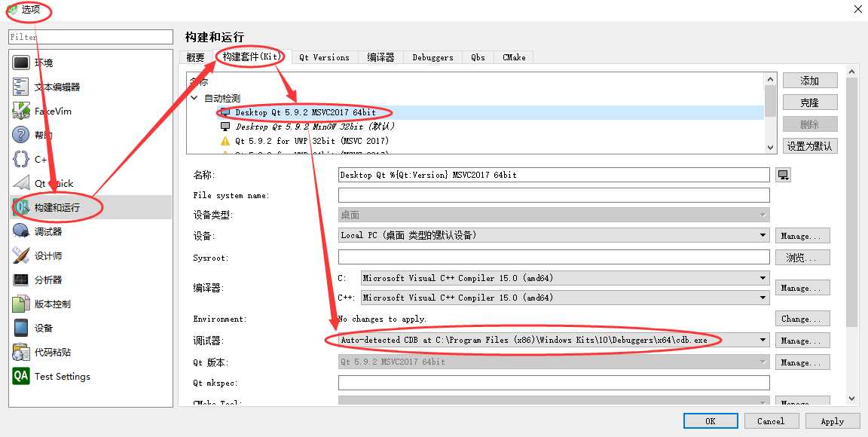The width and height of the screenshot is (868, 437).
Task: Open the QA Test Settings icon
Action: point(21,376)
